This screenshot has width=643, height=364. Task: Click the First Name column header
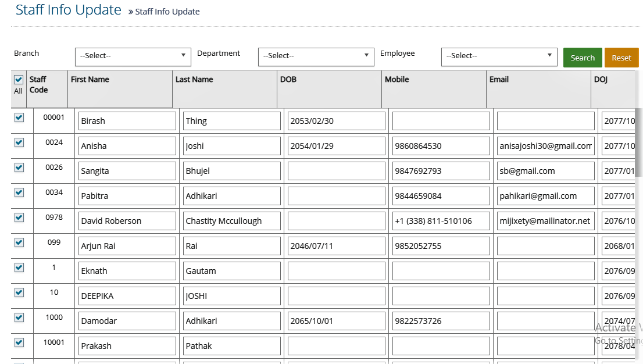click(120, 89)
